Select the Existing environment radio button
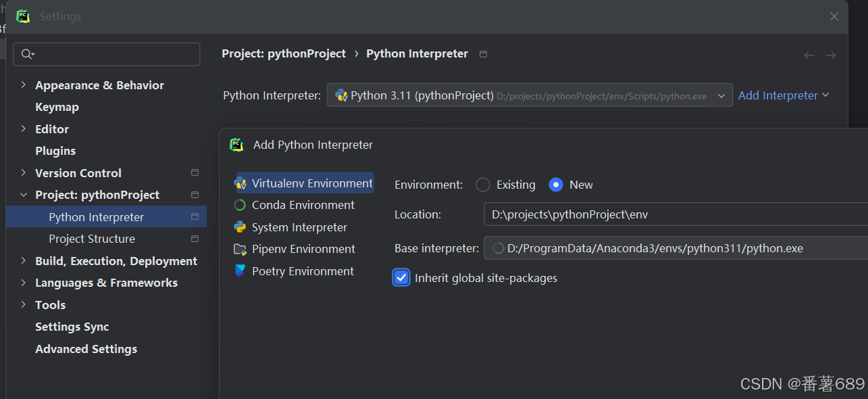This screenshot has height=399, width=868. (483, 185)
